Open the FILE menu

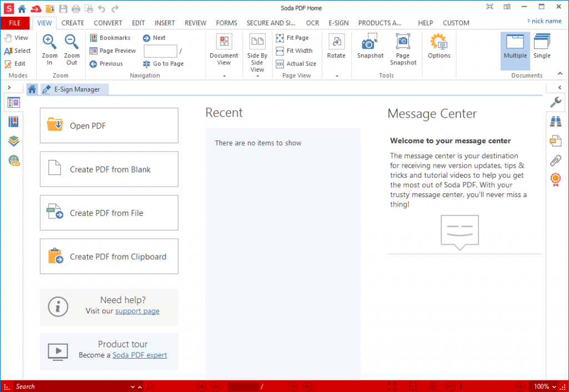[15, 23]
